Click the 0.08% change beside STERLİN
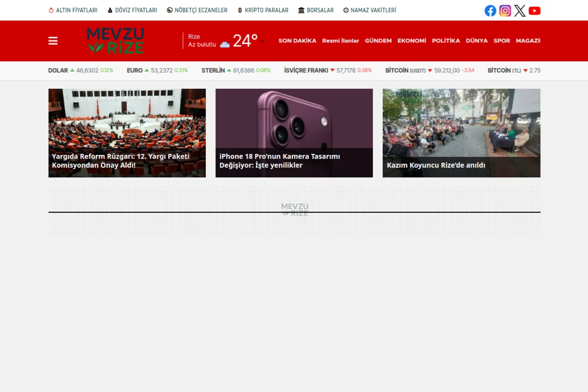588x392 pixels. coord(263,70)
